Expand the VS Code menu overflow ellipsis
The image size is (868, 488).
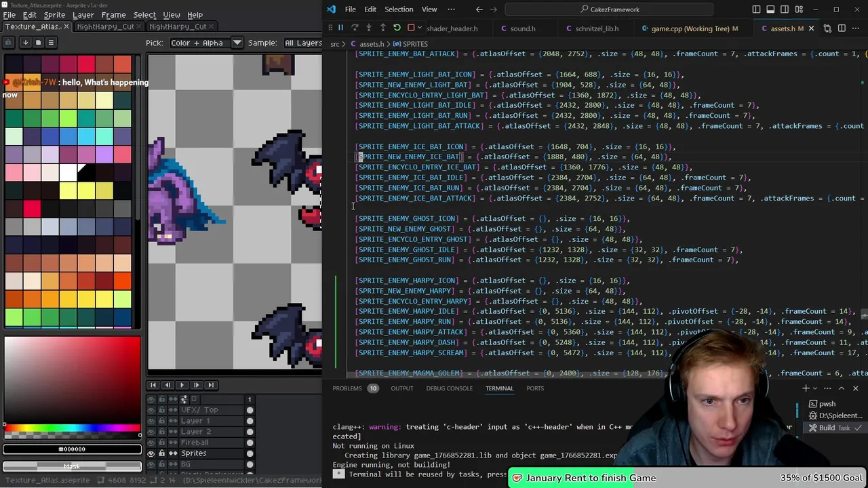pos(452,9)
